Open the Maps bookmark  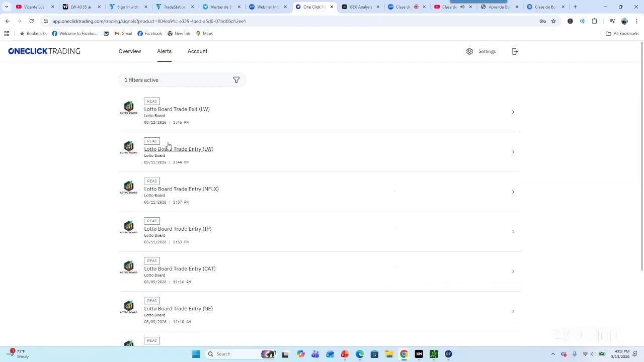pyautogui.click(x=204, y=33)
